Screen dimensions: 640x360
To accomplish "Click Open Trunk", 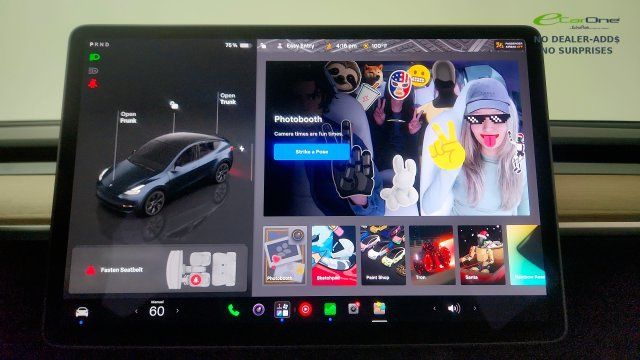I will pos(228,98).
